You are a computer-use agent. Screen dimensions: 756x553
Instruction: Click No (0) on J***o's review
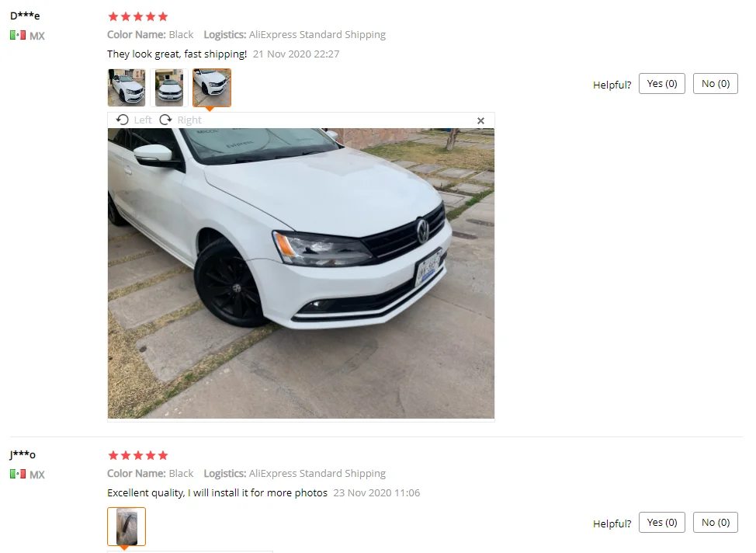tap(716, 523)
